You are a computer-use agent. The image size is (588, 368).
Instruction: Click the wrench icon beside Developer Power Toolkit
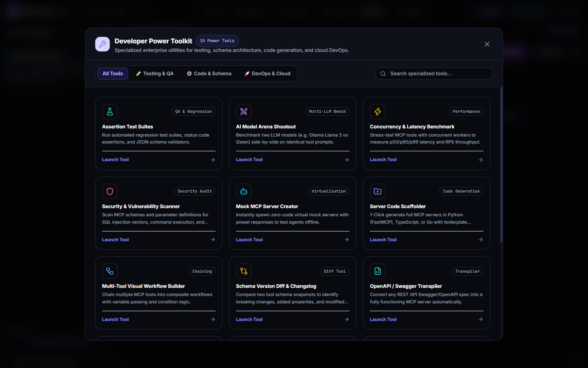click(102, 44)
